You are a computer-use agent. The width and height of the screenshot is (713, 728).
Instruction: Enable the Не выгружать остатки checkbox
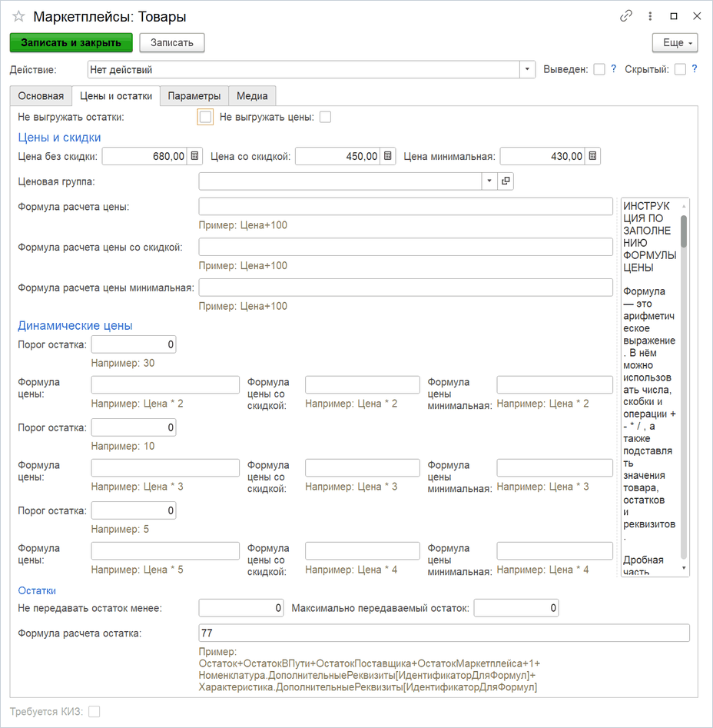205,117
